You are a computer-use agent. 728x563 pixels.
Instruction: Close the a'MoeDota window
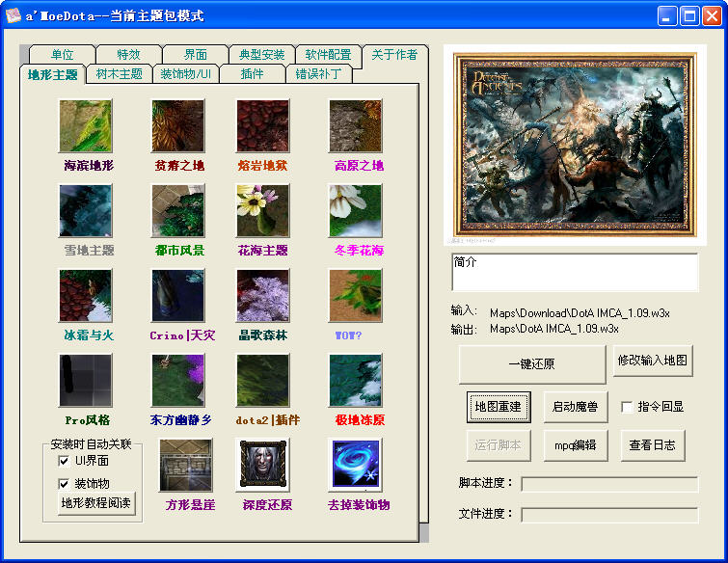712,16
